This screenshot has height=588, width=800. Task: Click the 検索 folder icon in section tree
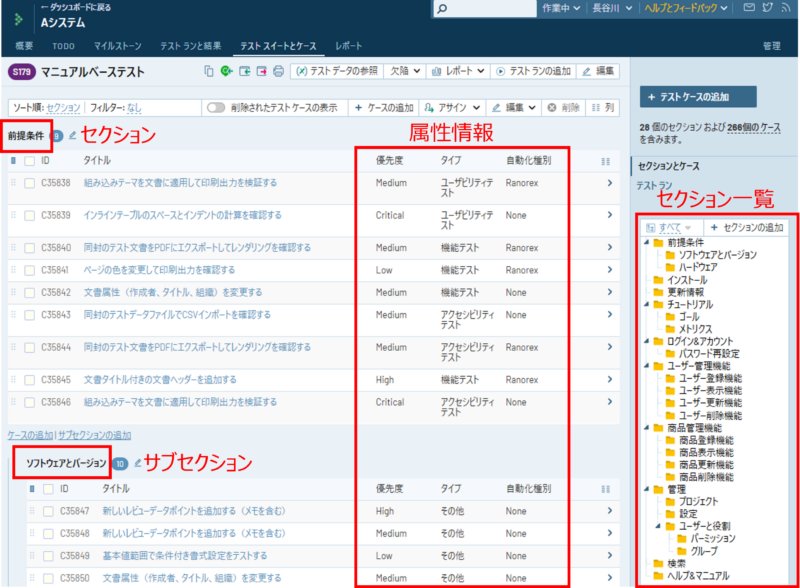(659, 564)
